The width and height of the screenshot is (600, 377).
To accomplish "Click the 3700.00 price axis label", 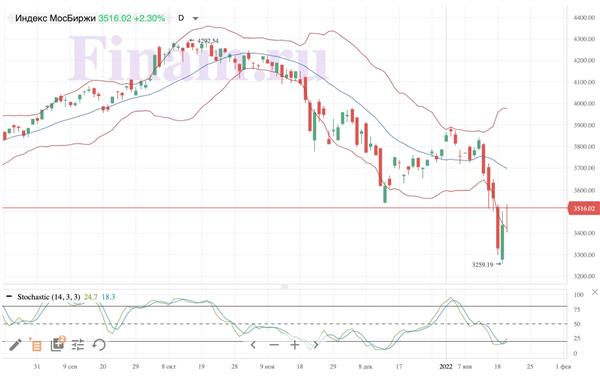I will (x=584, y=168).
